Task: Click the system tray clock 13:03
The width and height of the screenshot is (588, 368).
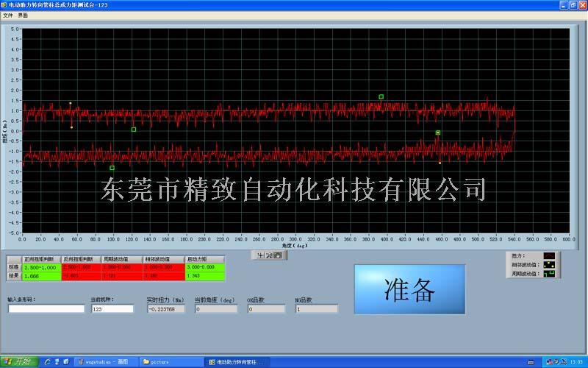Action: pyautogui.click(x=576, y=362)
